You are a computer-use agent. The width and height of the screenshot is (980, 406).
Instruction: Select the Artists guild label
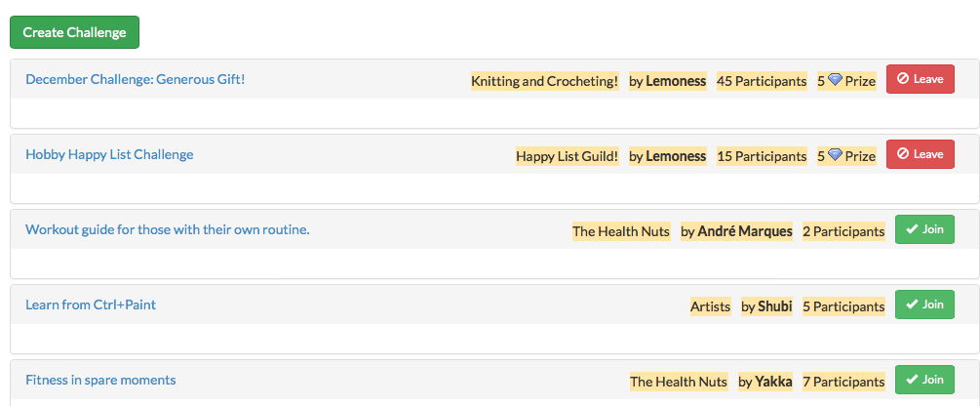(710, 306)
